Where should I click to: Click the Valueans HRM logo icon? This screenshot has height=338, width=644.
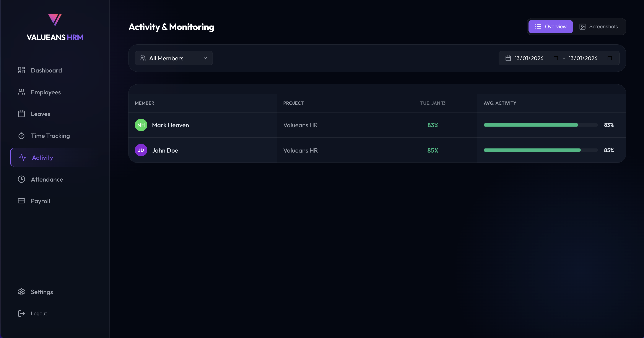(55, 20)
